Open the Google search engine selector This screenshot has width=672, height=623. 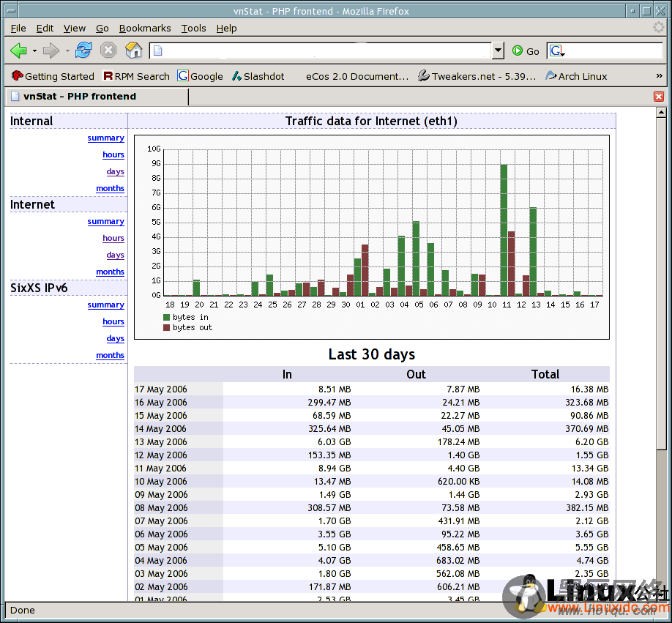557,51
